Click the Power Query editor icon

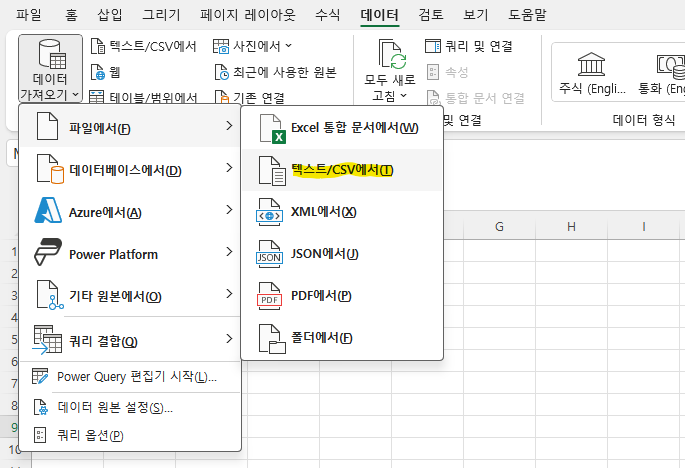pos(40,376)
